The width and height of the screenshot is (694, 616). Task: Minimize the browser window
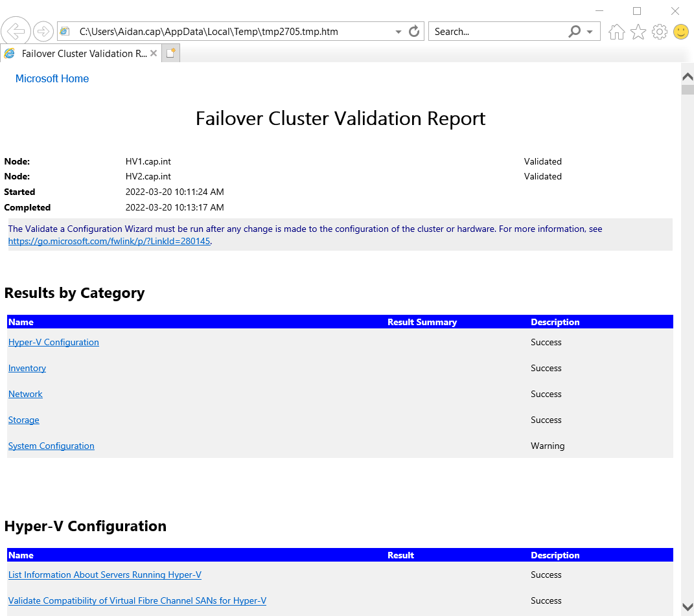[x=599, y=10]
